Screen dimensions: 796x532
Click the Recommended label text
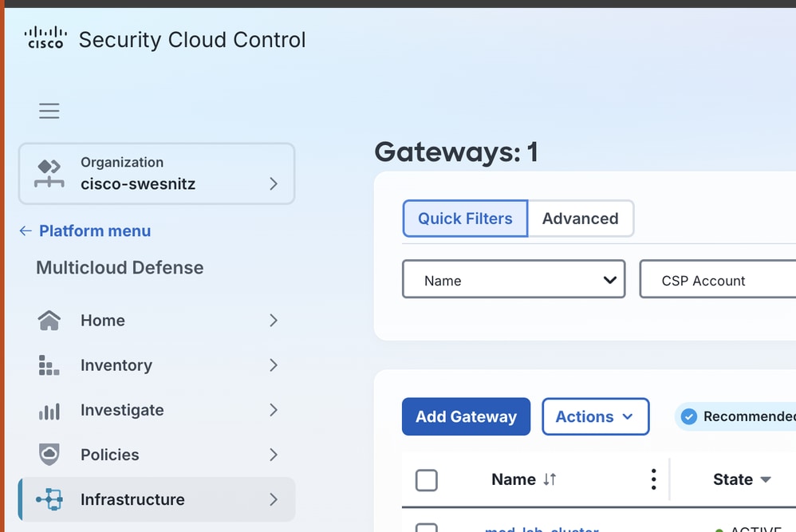point(749,417)
